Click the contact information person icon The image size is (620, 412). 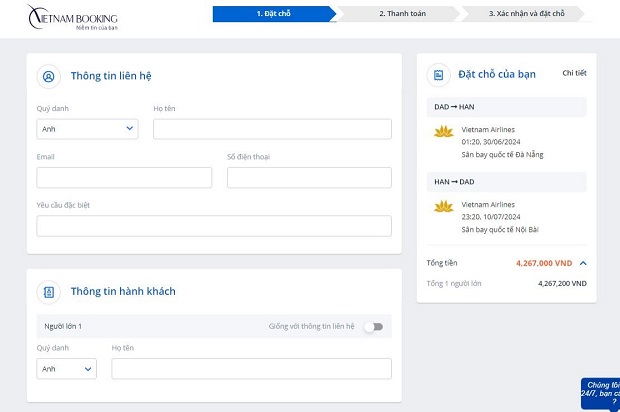48,76
